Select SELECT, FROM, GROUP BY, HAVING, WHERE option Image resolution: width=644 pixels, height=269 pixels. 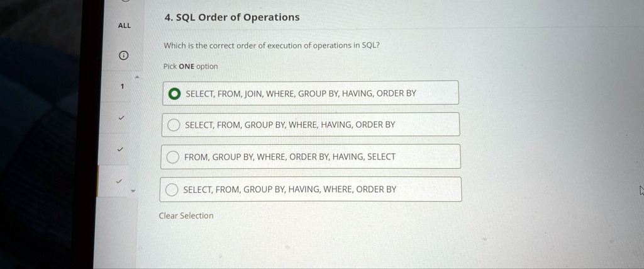[x=172, y=190]
